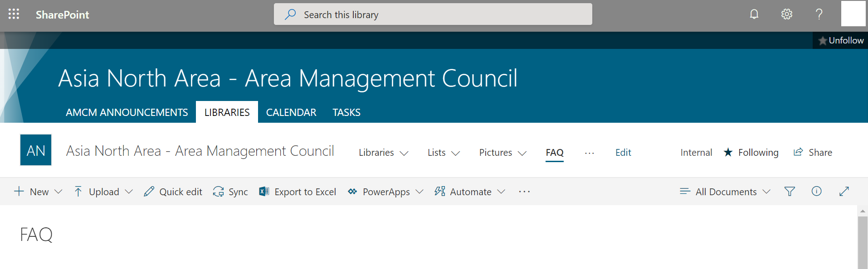The width and height of the screenshot is (868, 269).
Task: Select the AMCM ANNOUNCEMENTS tab
Action: pyautogui.click(x=127, y=112)
